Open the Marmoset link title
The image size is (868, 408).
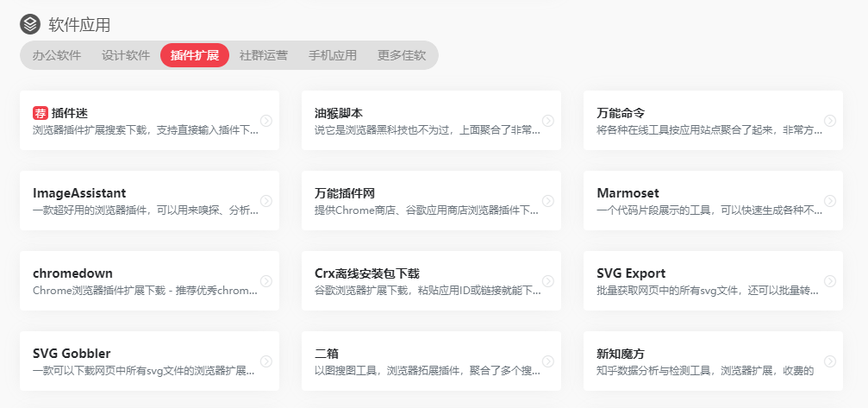tap(628, 193)
